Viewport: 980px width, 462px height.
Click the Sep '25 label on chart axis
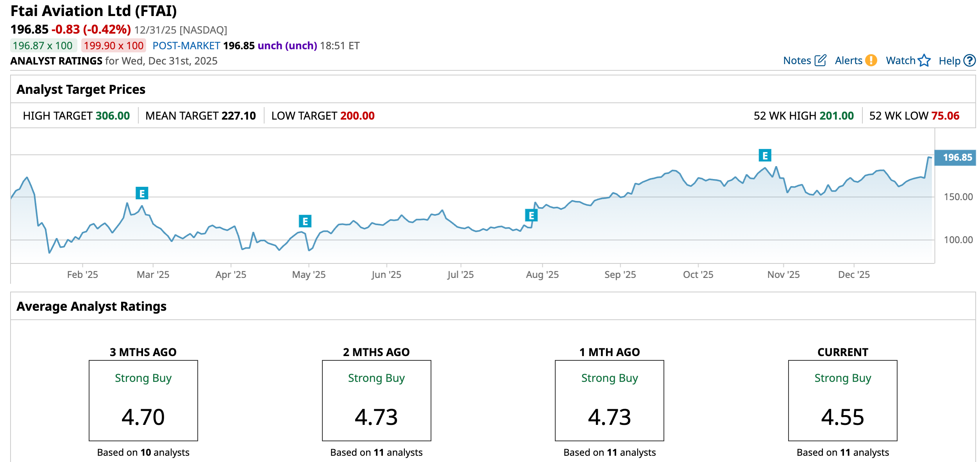click(x=620, y=274)
